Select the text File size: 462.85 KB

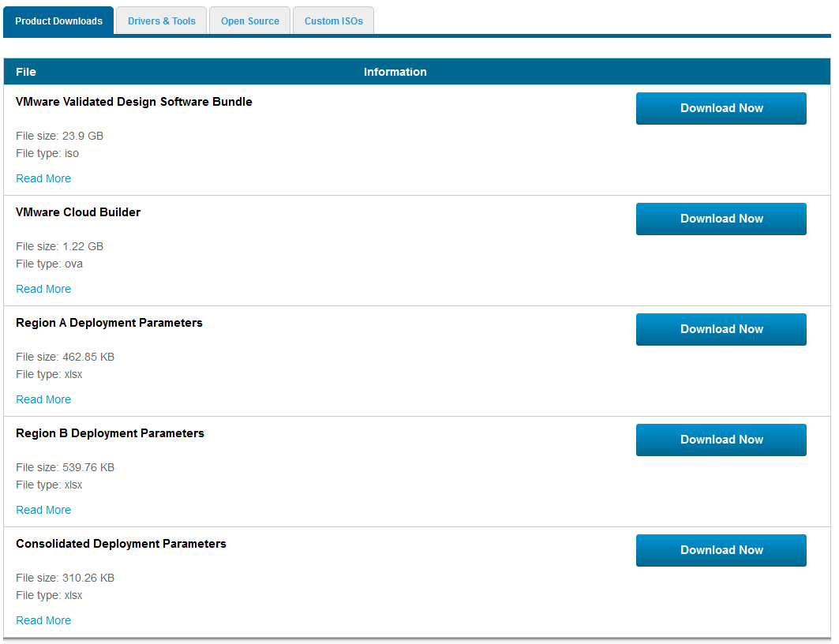click(x=66, y=357)
